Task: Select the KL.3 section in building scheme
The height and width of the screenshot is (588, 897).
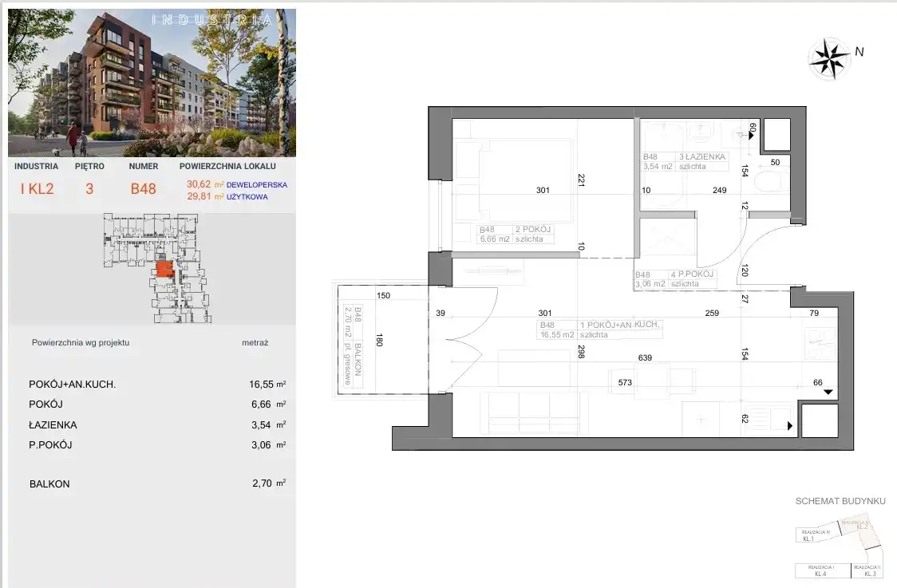Action: tap(868, 570)
